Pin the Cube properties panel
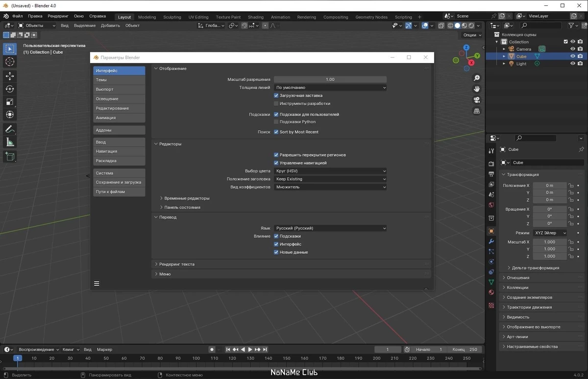Image resolution: width=588 pixels, height=379 pixels. point(581,149)
